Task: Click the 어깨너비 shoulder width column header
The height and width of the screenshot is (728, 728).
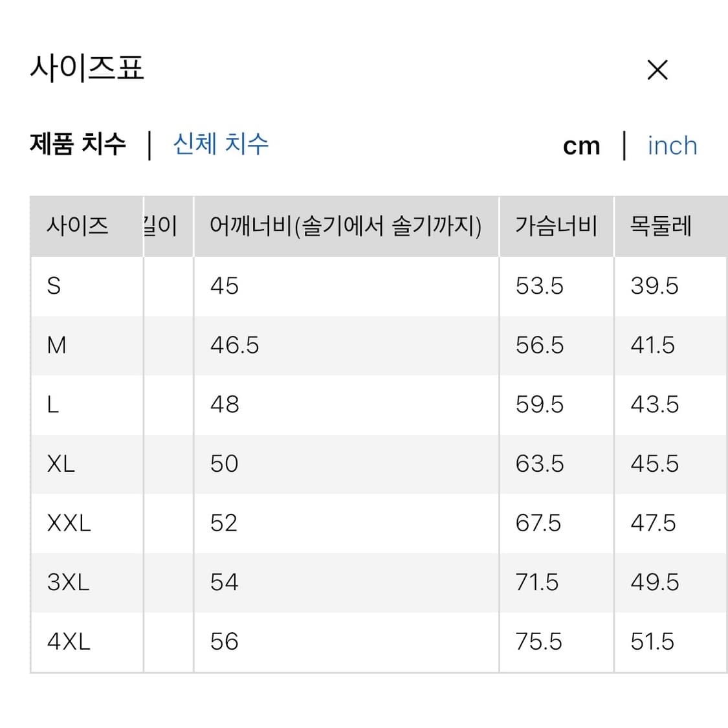Action: [346, 226]
